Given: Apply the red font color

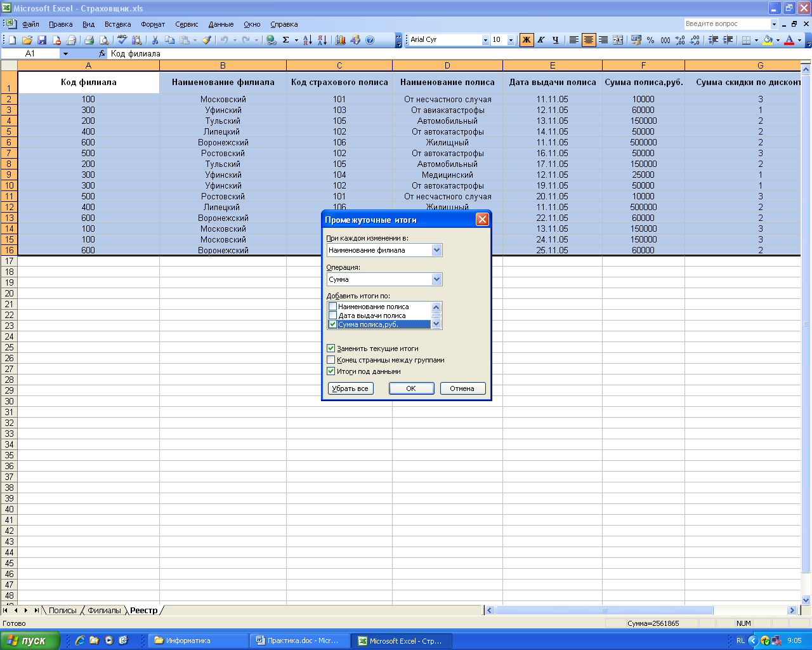Looking at the screenshot, I should (789, 40).
